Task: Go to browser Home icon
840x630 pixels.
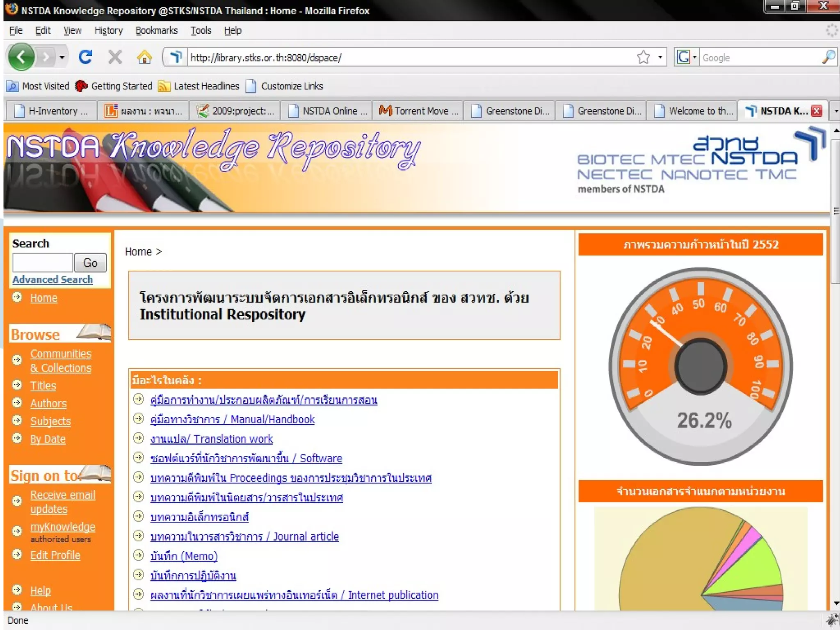Action: point(144,57)
